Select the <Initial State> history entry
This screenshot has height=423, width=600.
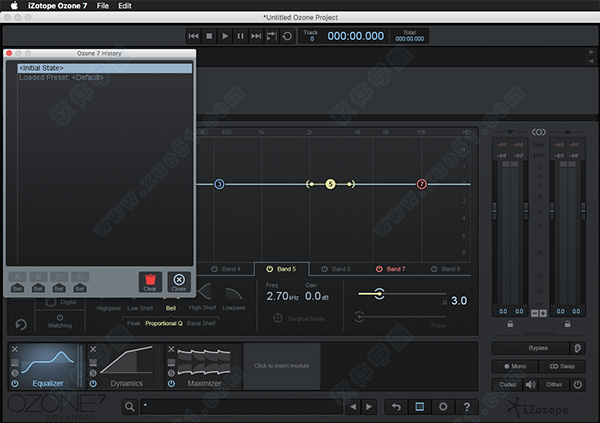pyautogui.click(x=105, y=68)
